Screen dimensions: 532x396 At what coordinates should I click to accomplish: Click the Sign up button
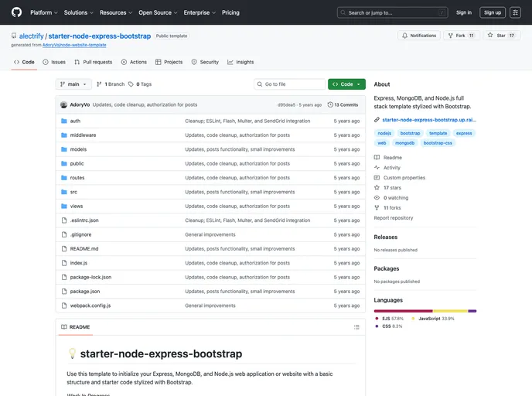click(x=493, y=12)
